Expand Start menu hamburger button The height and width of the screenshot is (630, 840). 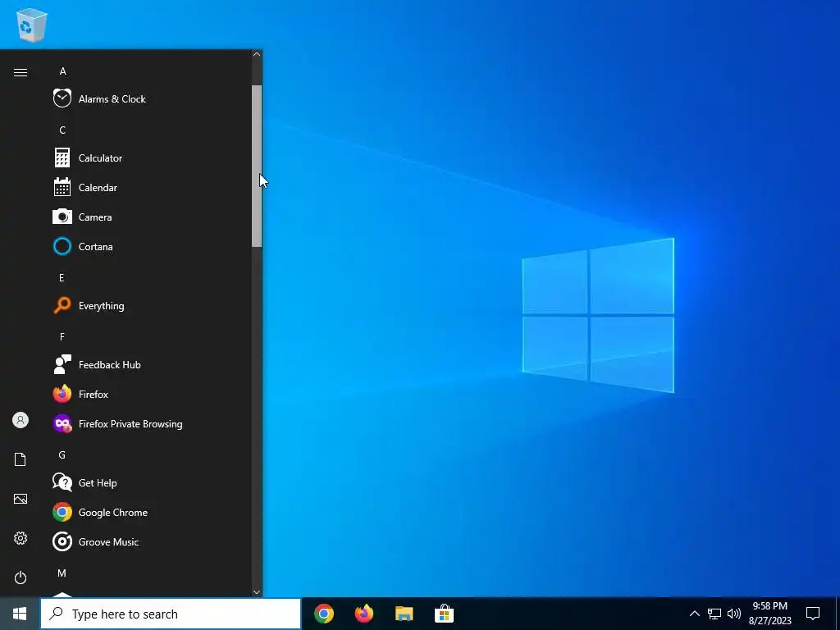21,72
